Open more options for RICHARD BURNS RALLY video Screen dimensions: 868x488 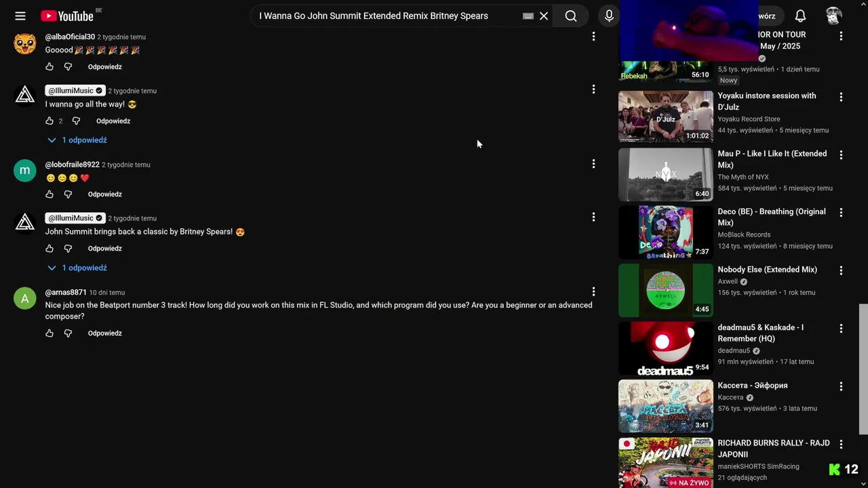pos(841,444)
